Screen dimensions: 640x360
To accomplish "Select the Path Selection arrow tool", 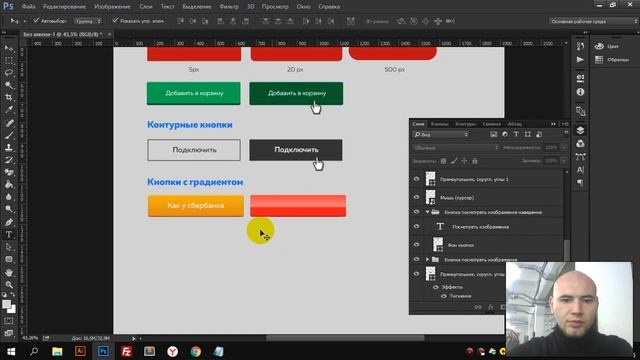I will point(9,247).
